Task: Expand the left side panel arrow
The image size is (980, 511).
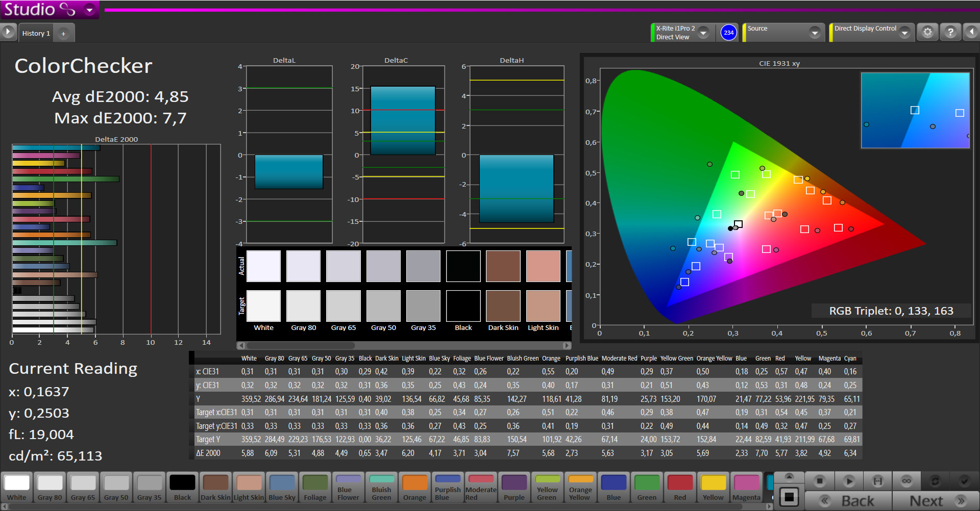Action: 8,32
